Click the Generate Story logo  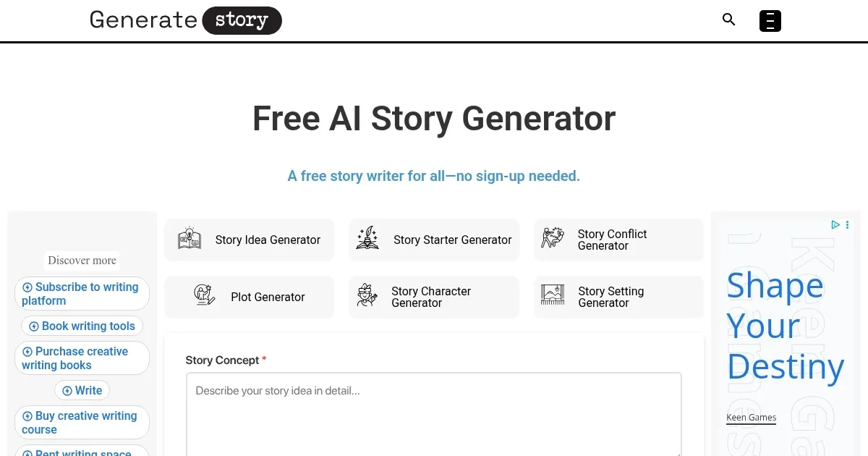pyautogui.click(x=185, y=20)
